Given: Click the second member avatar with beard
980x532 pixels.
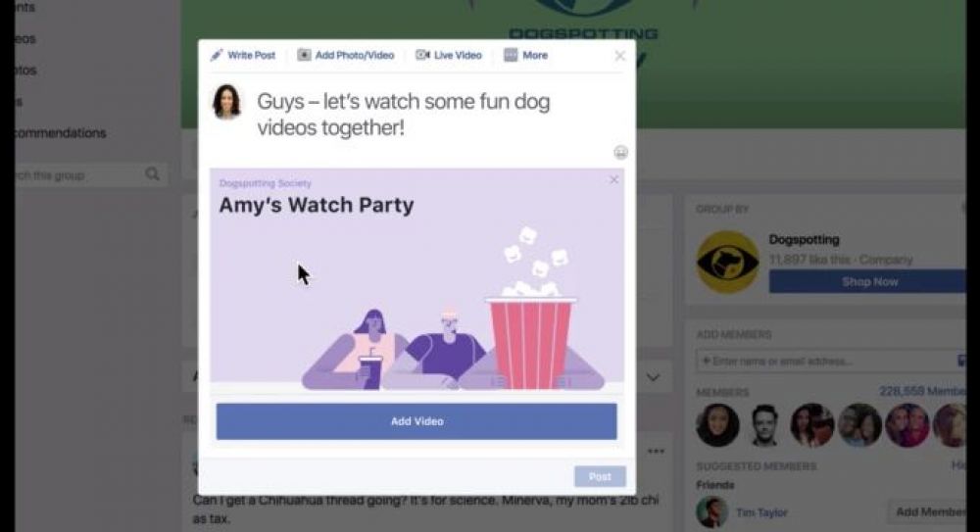Looking at the screenshot, I should (763, 425).
